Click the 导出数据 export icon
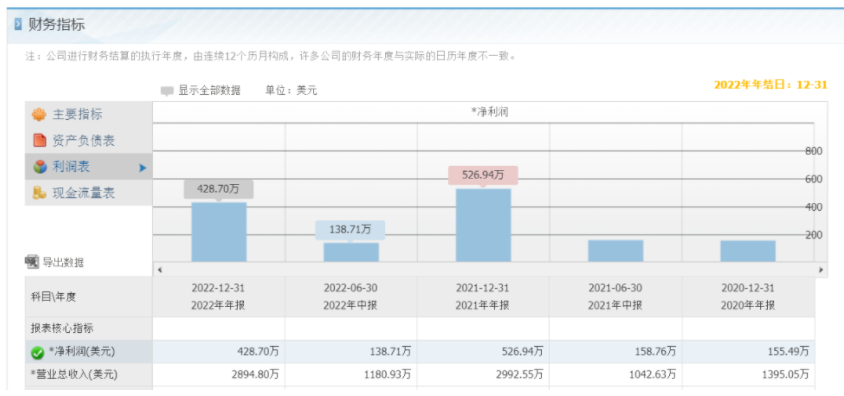This screenshot has width=844, height=396. 32,262
